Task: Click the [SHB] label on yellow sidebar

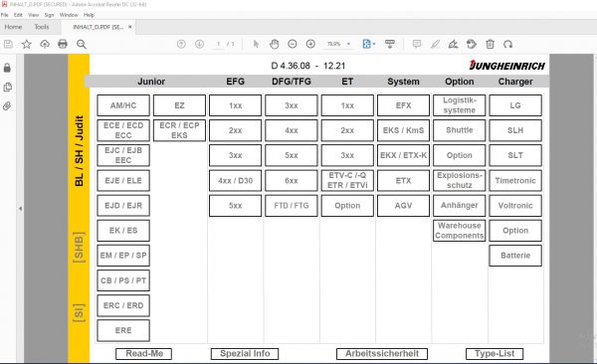Action: (79, 247)
